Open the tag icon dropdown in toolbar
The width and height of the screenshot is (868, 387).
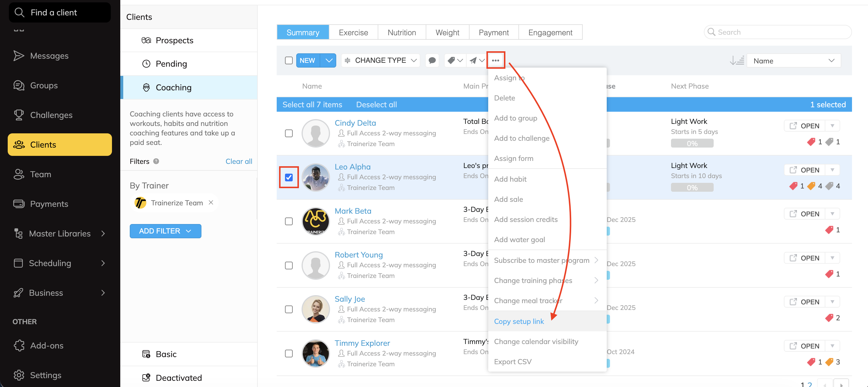pos(455,60)
